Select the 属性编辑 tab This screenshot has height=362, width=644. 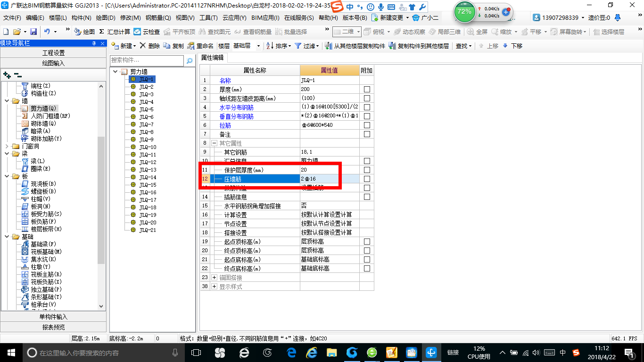coord(212,58)
